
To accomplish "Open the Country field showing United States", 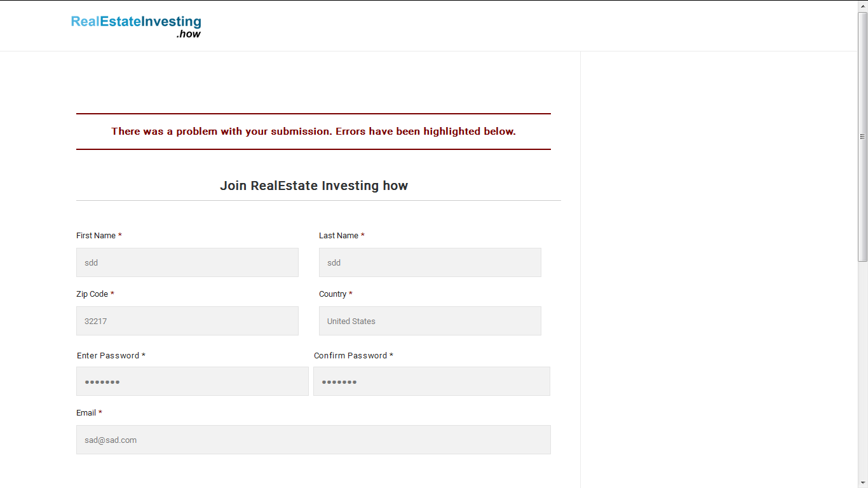I will pyautogui.click(x=430, y=321).
